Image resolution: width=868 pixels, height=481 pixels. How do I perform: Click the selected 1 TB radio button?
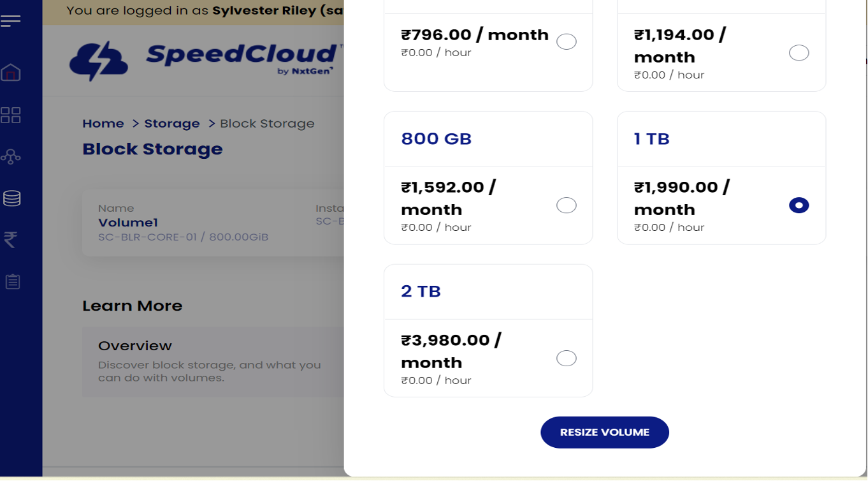pyautogui.click(x=799, y=205)
